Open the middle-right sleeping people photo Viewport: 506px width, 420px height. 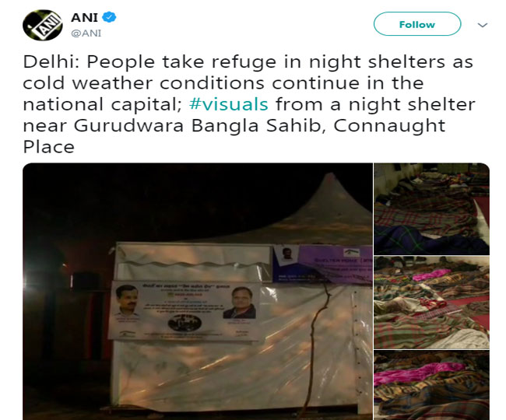click(x=431, y=303)
